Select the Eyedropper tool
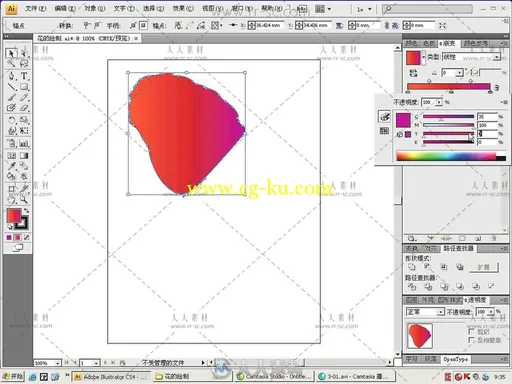The image size is (512, 384). click(x=11, y=166)
